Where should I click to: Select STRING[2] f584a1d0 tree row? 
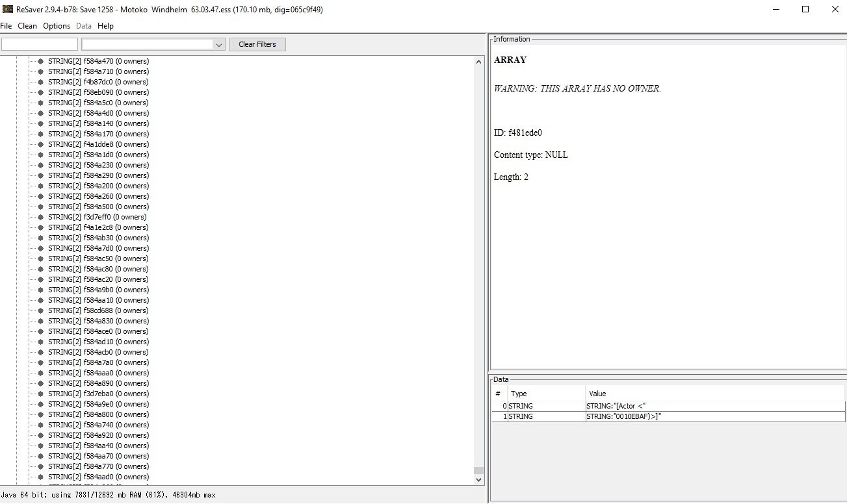pos(98,155)
